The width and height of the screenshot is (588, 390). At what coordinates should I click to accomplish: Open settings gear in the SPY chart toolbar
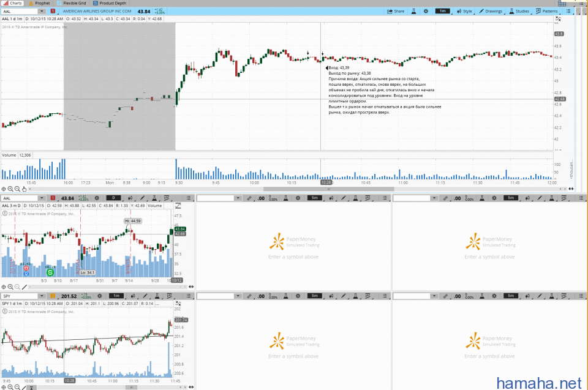99,296
